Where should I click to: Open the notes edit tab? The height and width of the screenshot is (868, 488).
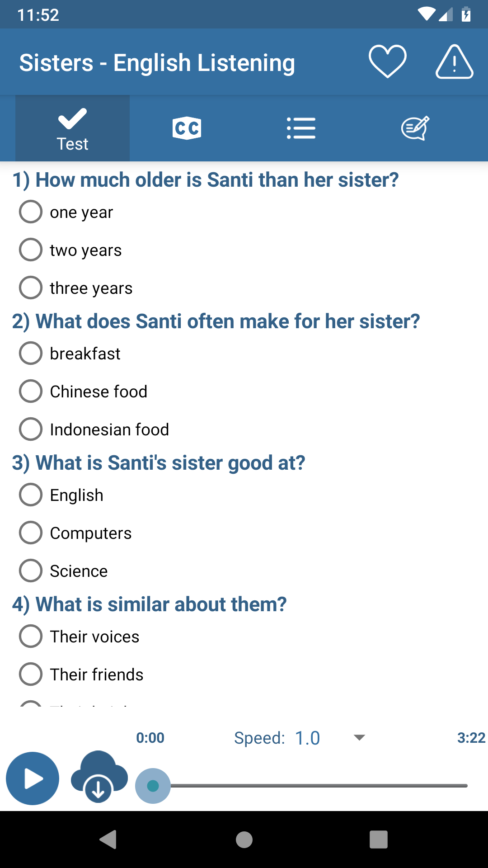(x=415, y=128)
